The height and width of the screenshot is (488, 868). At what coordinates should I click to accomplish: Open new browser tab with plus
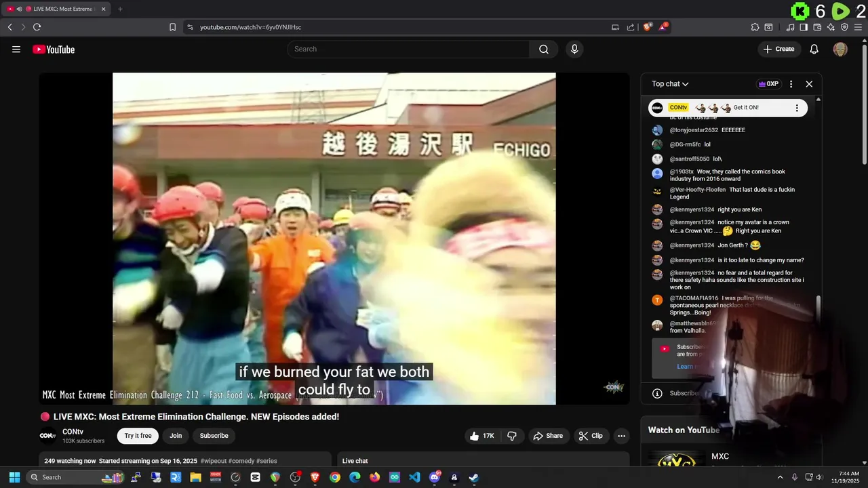point(120,9)
